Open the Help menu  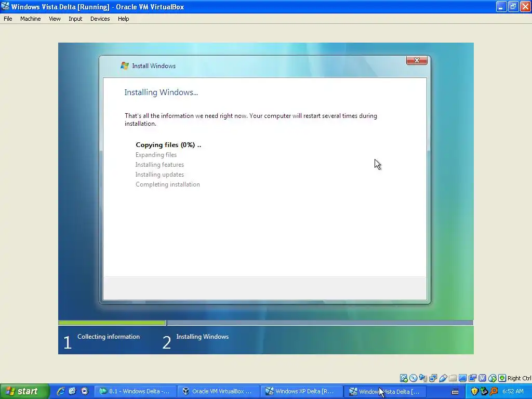123,19
